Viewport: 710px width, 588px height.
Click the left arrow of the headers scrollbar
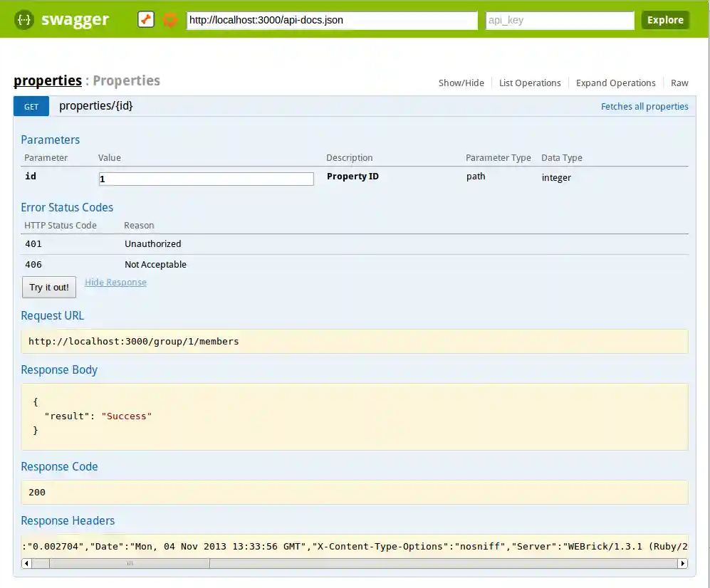click(x=27, y=563)
